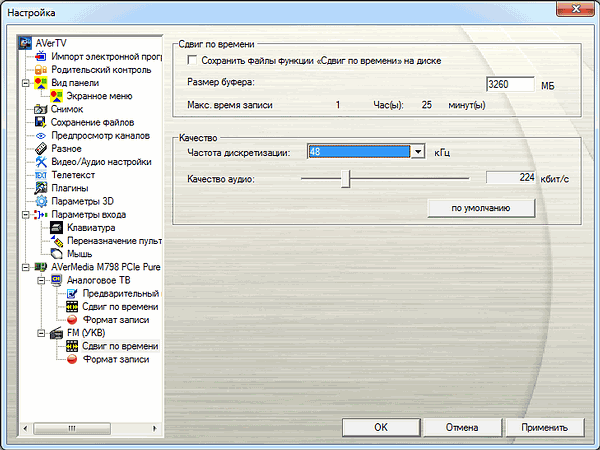Screen dimensions: 600x450
Task: Enable saving time shift files on disk
Action: point(192,60)
